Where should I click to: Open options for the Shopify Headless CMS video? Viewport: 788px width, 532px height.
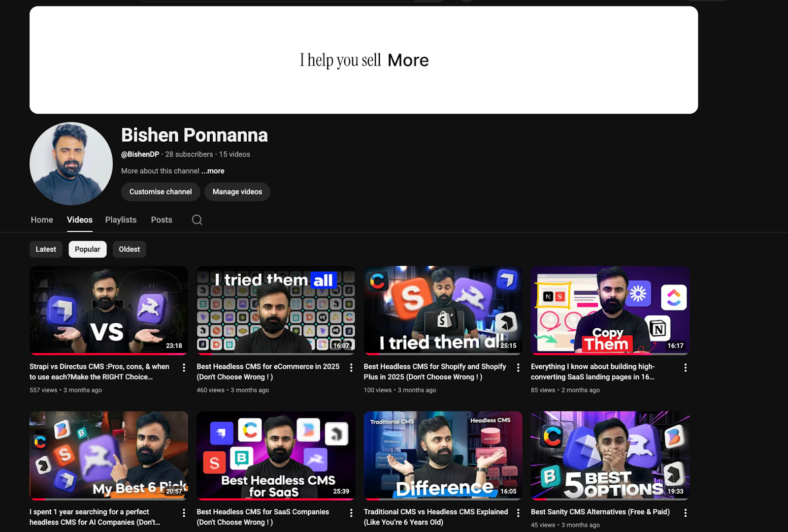518,367
